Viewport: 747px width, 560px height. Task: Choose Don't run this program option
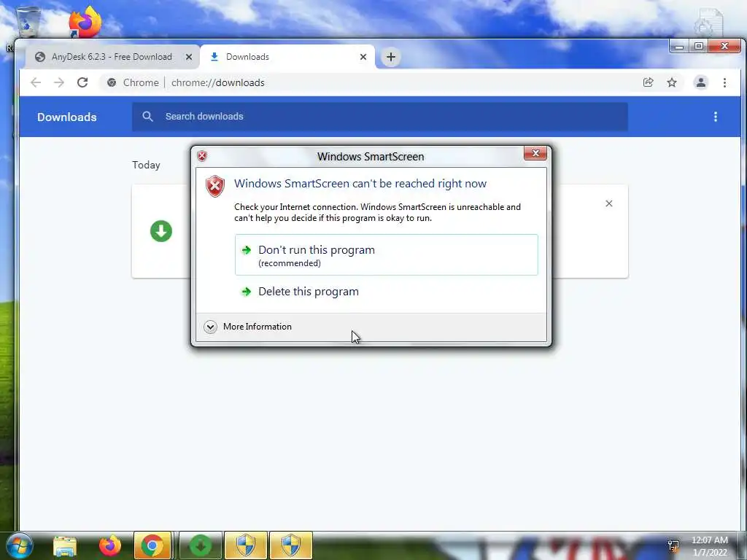point(386,254)
